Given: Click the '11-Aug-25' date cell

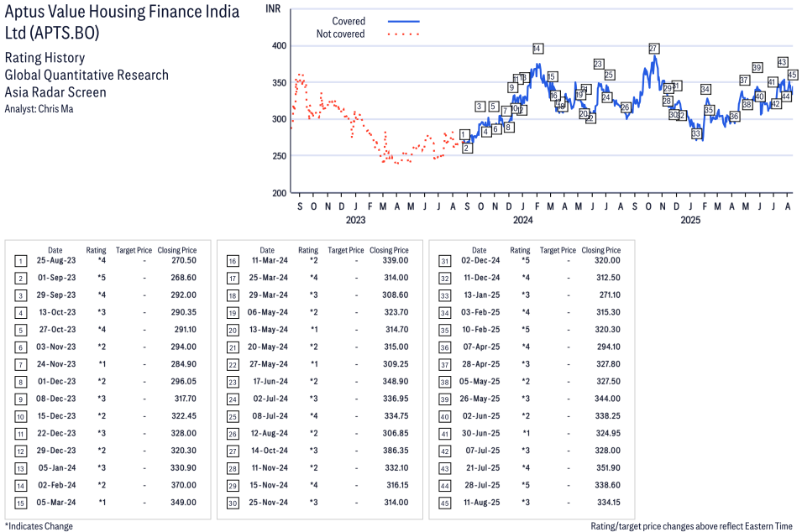Looking at the screenshot, I should [x=482, y=503].
